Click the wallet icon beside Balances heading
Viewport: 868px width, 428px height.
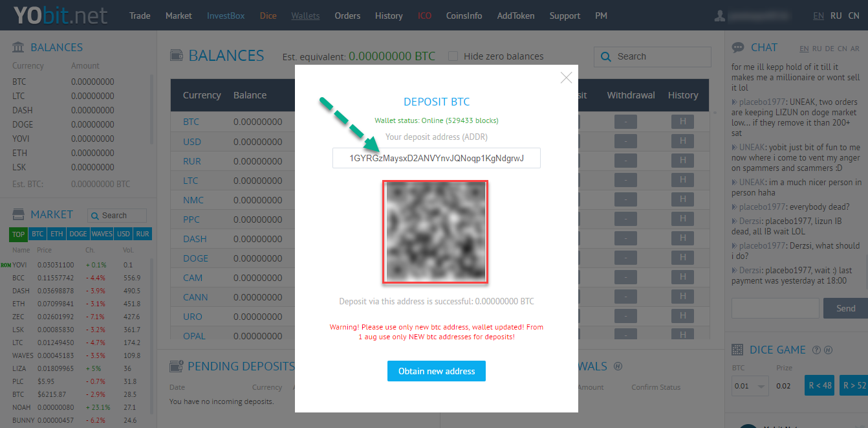pyautogui.click(x=176, y=56)
